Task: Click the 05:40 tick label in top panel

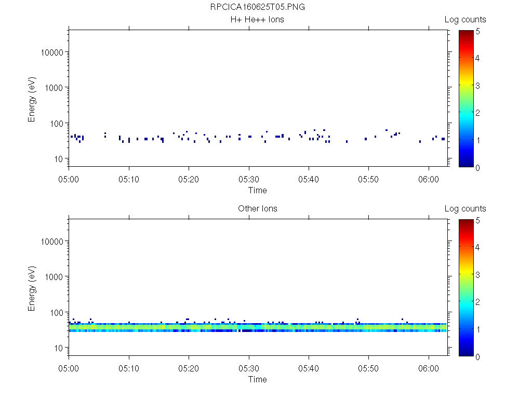Action: coord(309,179)
